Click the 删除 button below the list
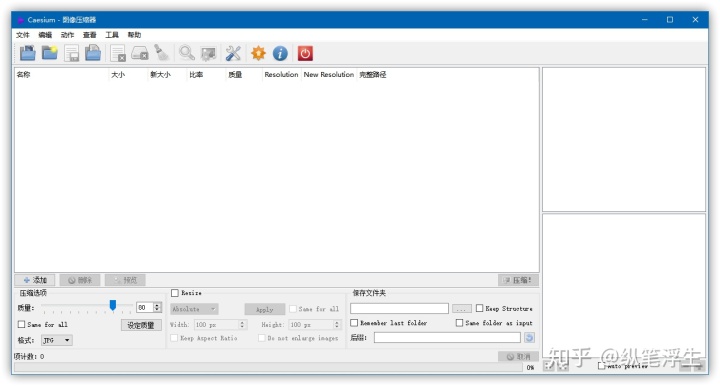Image resolution: width=720 pixels, height=386 pixels. click(x=80, y=280)
